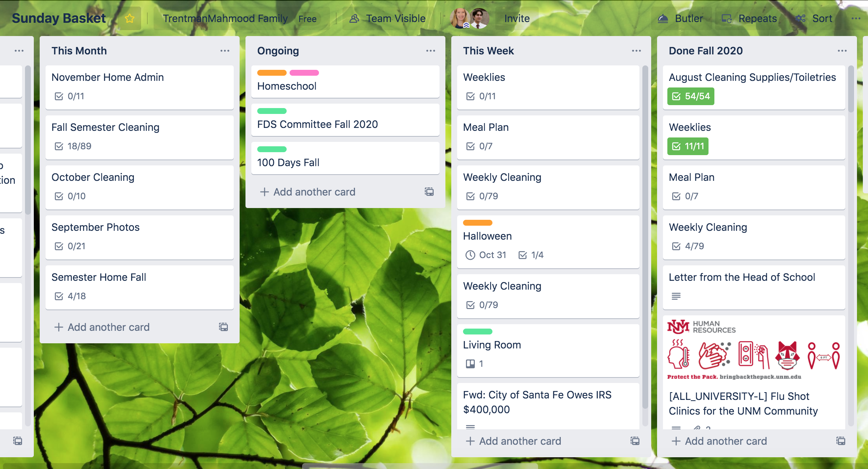Expand the This Week column options menu
Screen dimensions: 868x469
pos(635,51)
